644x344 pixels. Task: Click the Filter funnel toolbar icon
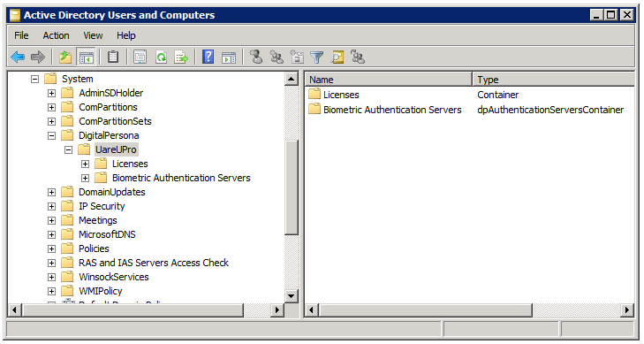(x=317, y=57)
